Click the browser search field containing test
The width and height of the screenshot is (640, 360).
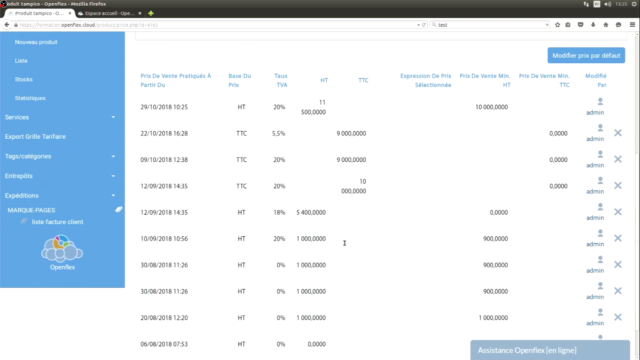coord(490,25)
